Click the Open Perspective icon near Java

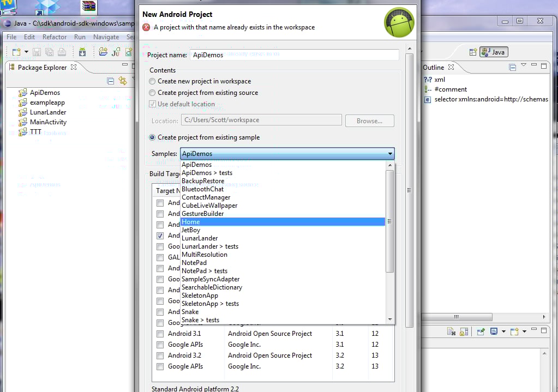point(474,52)
